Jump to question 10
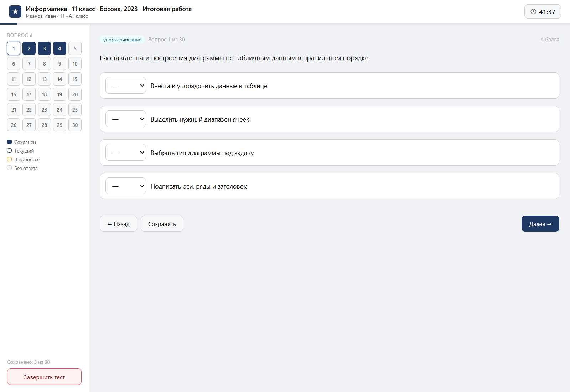Viewport: 570px width, 392px height. pyautogui.click(x=75, y=64)
